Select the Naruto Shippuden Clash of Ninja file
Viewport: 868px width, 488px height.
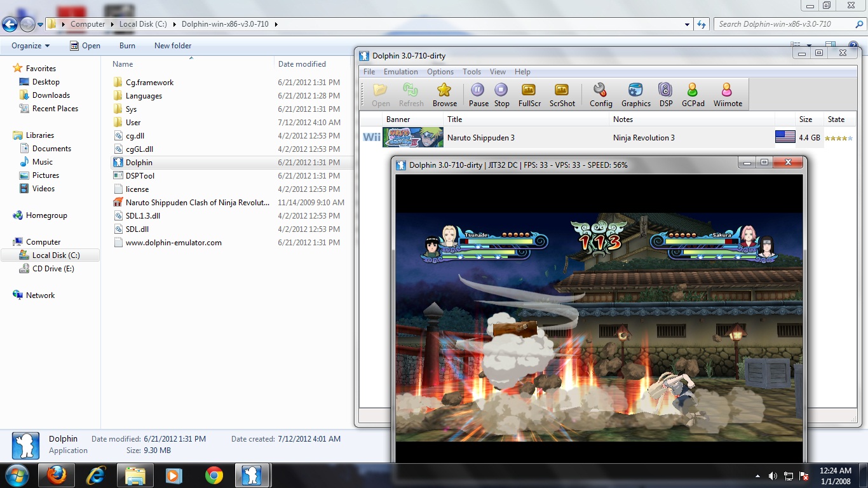click(x=198, y=203)
